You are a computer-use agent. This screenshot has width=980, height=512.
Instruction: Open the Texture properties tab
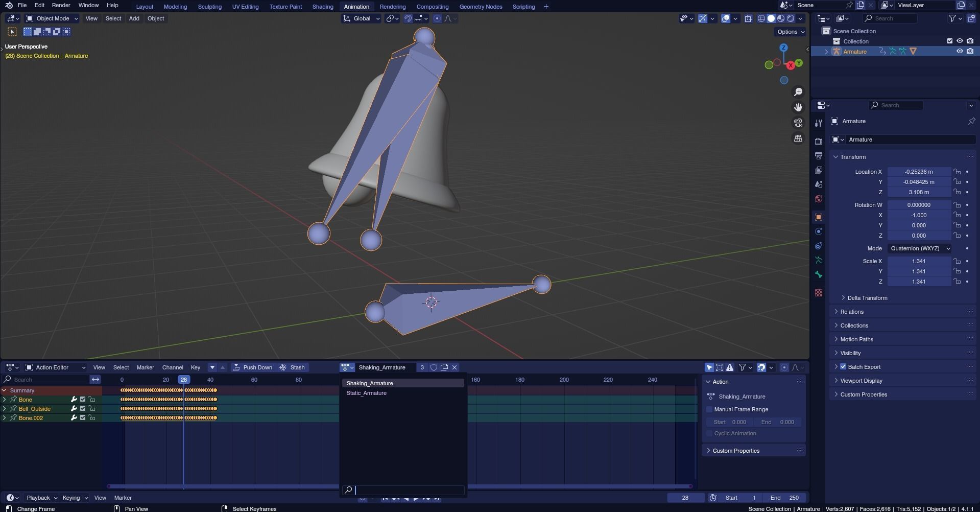819,293
